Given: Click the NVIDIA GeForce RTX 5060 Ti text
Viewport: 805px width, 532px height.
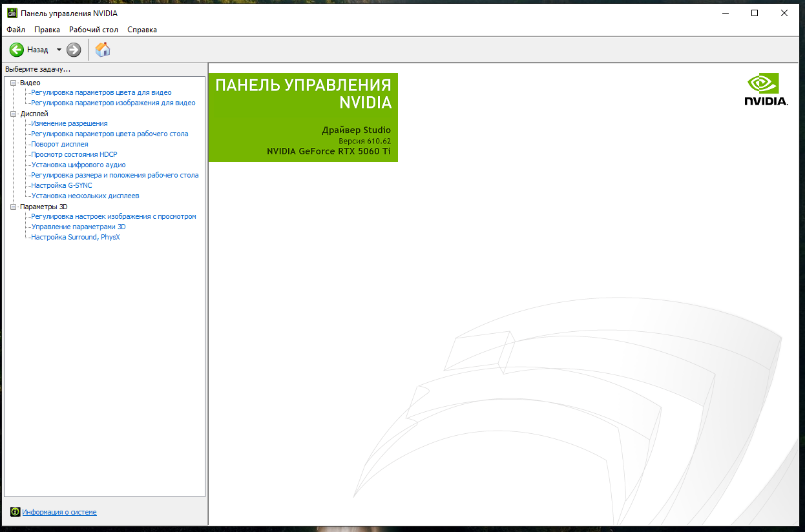Looking at the screenshot, I should (329, 151).
